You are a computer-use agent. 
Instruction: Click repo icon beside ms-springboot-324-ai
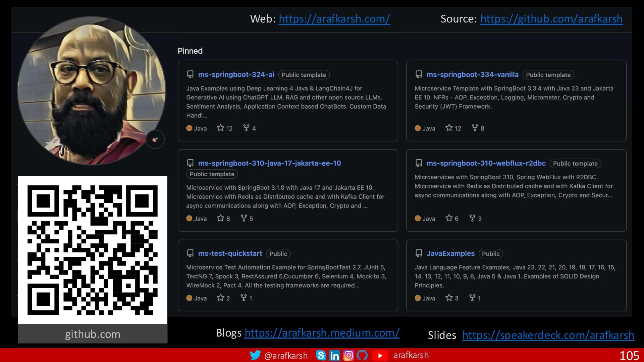[190, 74]
